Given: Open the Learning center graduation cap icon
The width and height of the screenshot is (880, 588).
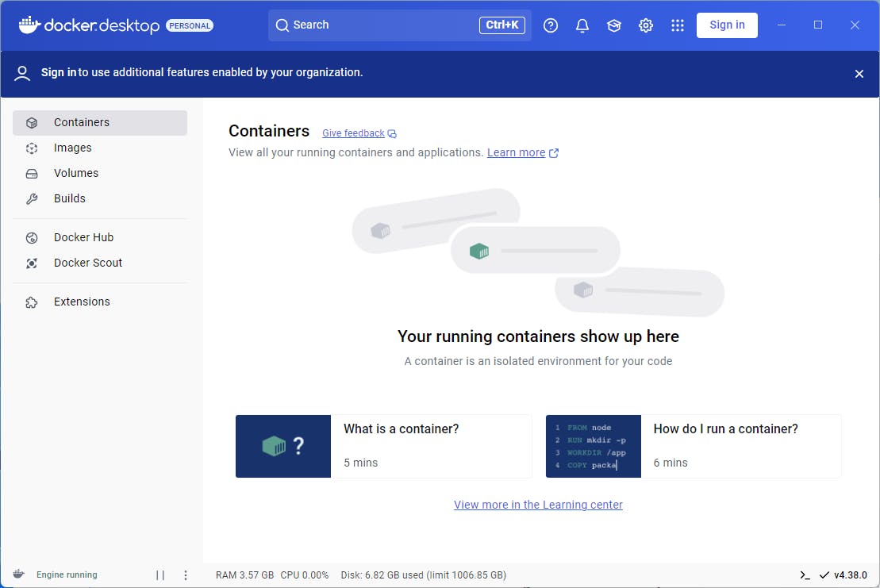Looking at the screenshot, I should pos(614,25).
